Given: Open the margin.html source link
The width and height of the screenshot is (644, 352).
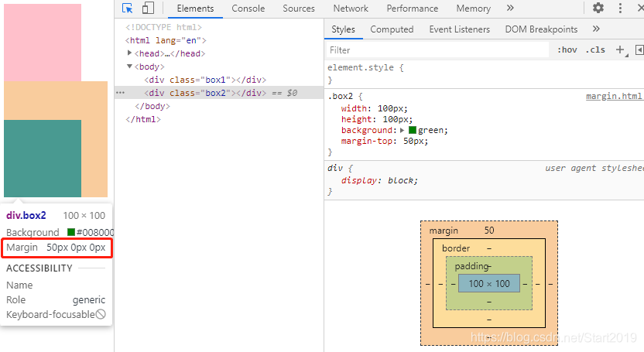Looking at the screenshot, I should (614, 96).
